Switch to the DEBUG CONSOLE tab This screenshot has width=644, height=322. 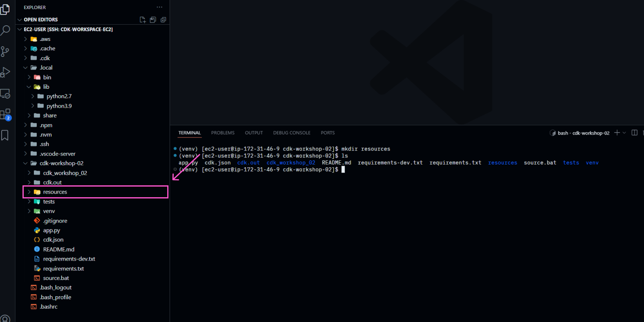pyautogui.click(x=292, y=133)
